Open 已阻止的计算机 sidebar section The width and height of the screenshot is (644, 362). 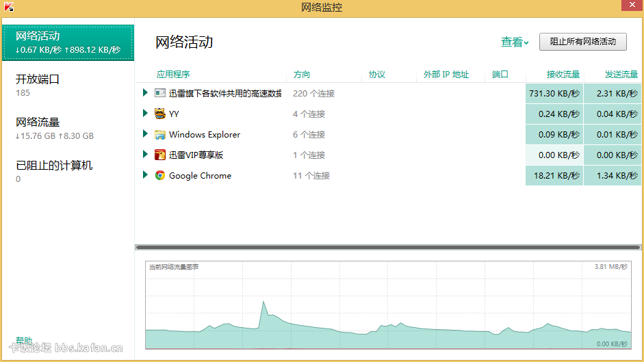[54, 171]
